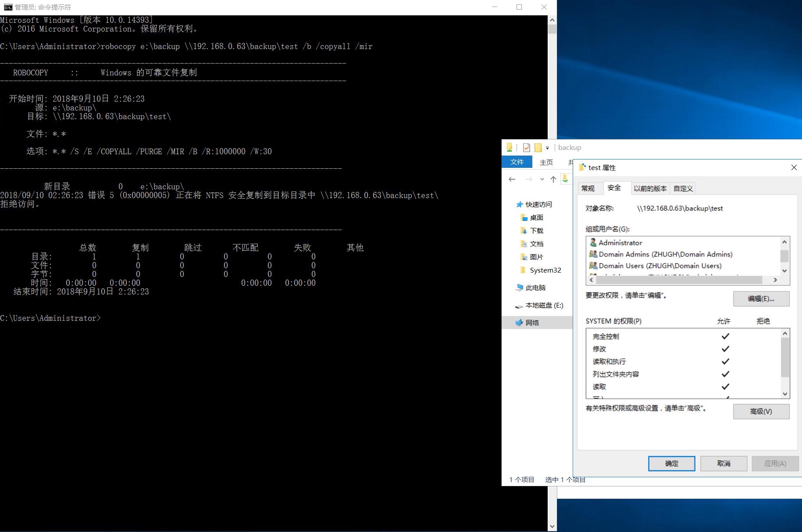Select 快速访问 in navigation pane

tap(539, 204)
